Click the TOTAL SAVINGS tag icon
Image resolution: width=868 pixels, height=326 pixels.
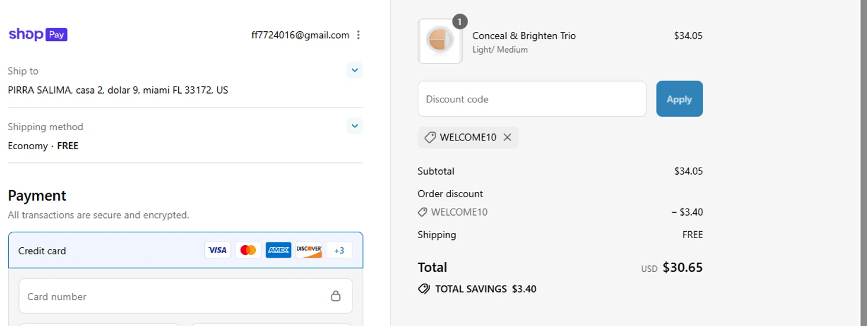point(424,289)
